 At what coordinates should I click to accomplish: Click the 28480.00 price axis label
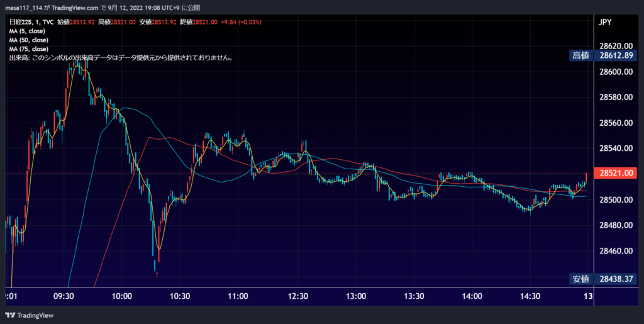point(616,225)
